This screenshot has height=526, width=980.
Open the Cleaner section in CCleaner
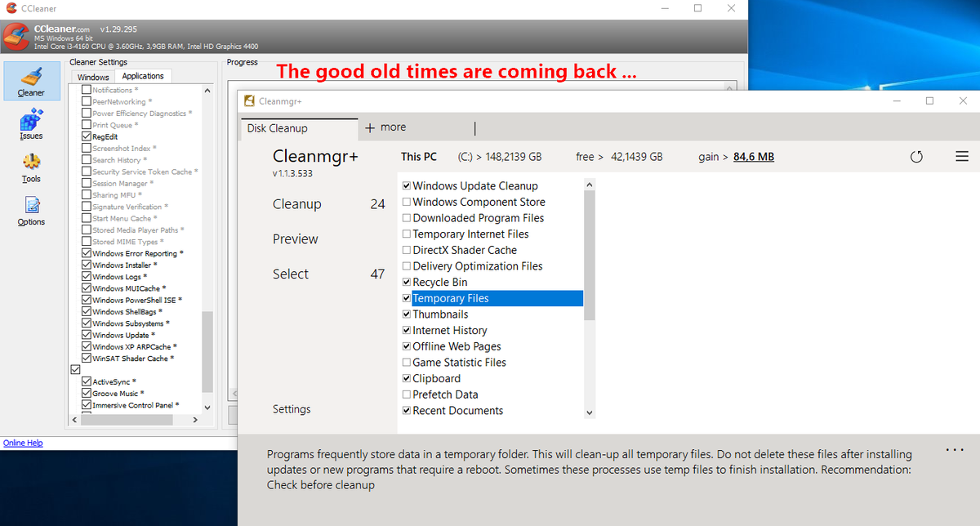[x=31, y=82]
